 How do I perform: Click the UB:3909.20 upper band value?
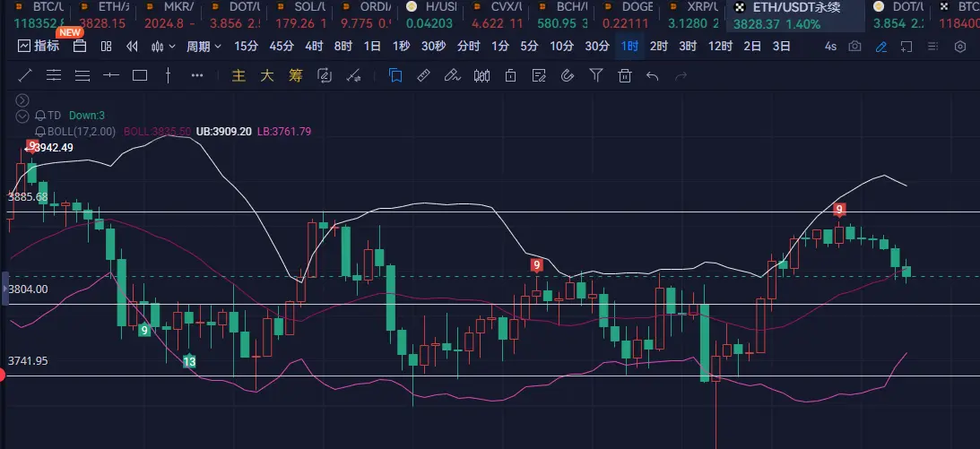click(x=224, y=132)
